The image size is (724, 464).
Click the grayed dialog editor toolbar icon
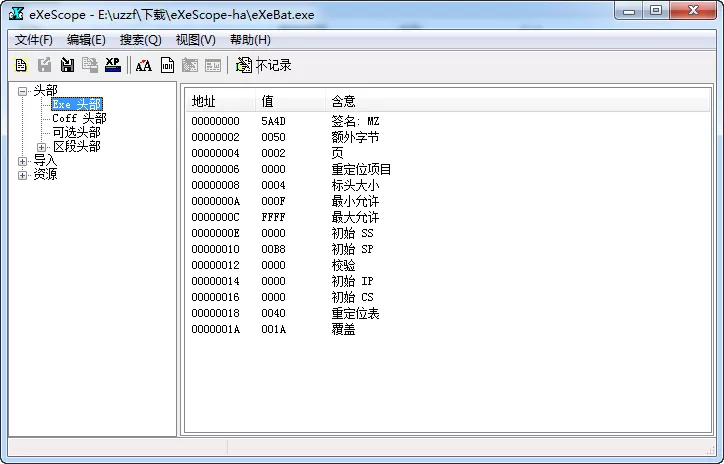[x=213, y=65]
